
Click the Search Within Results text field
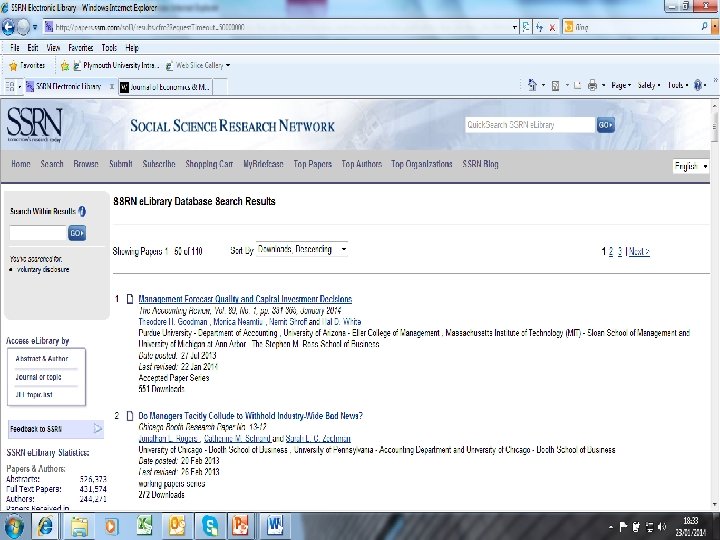(38, 233)
